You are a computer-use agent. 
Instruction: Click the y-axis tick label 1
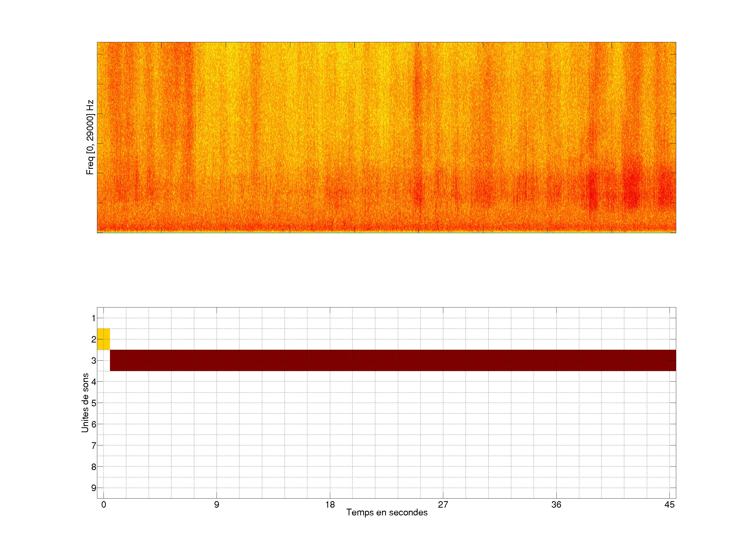(94, 318)
